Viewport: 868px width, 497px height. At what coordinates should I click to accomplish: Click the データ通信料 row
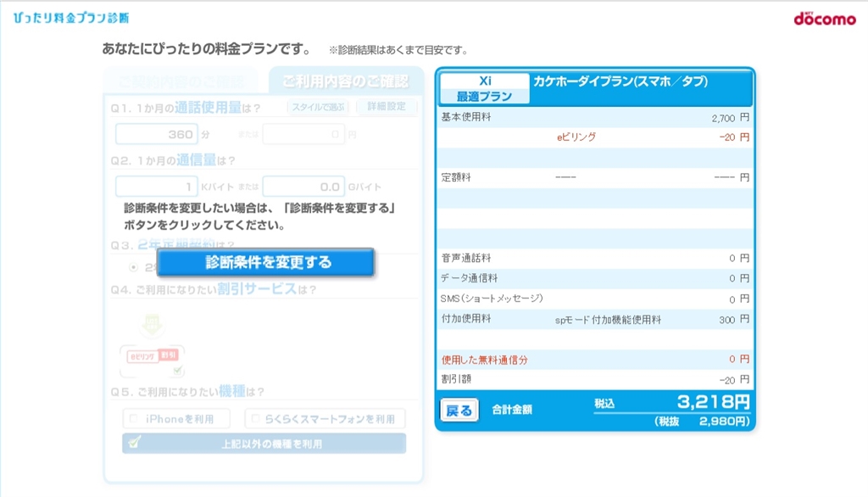595,278
